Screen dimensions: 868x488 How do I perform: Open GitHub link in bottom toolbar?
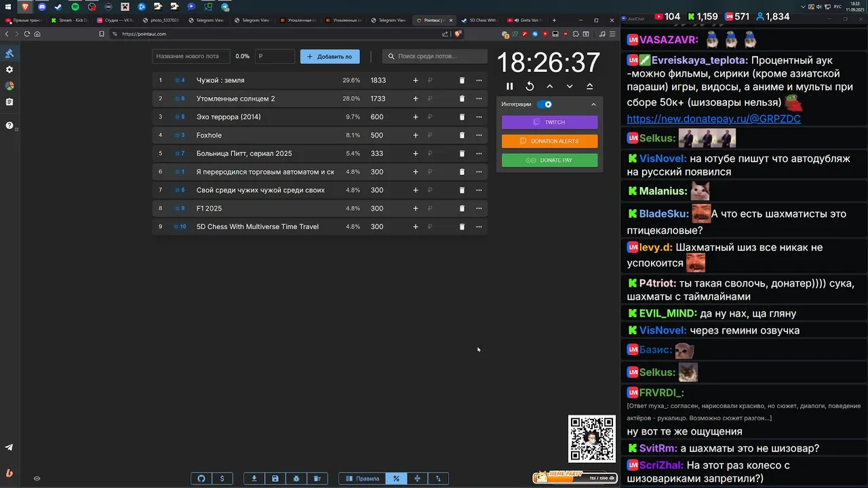tap(201, 479)
